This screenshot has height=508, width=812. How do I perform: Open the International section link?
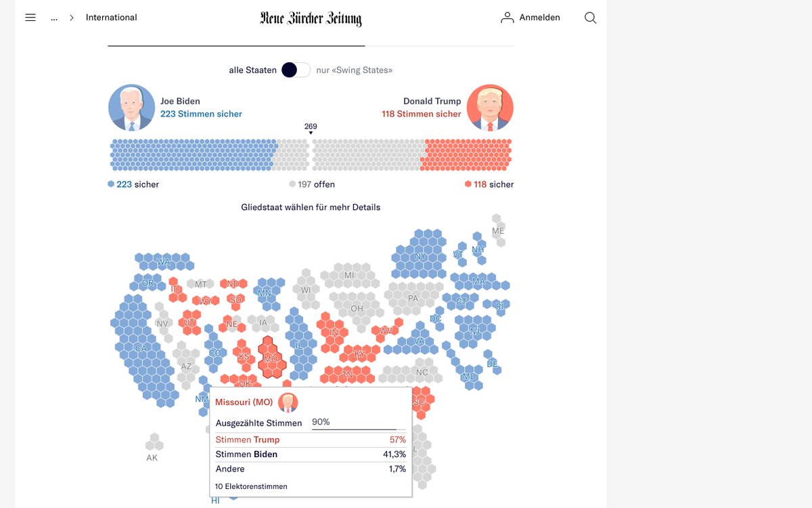pos(111,18)
